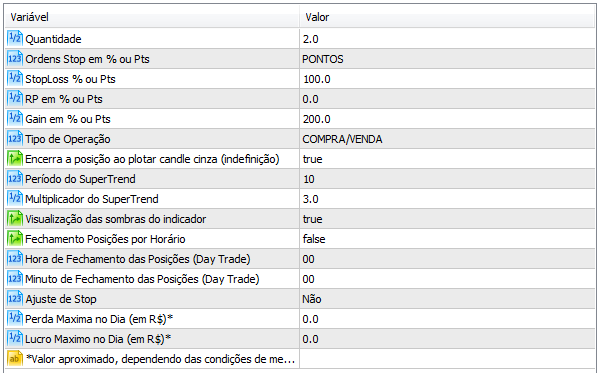
Task: Click the green boolean icon for Encerra a posição
Action: pos(15,159)
